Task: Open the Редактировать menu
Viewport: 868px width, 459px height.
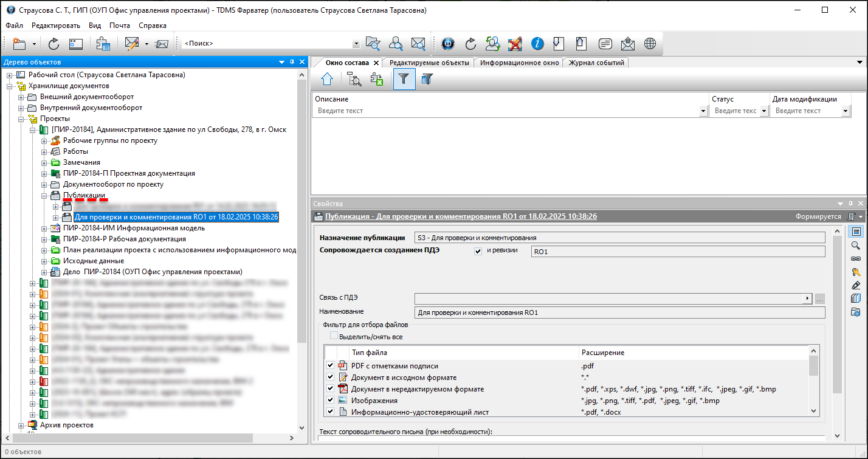Action: tap(56, 26)
